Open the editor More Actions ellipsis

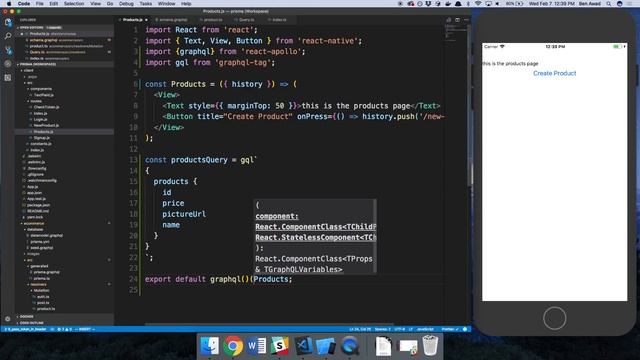466,20
